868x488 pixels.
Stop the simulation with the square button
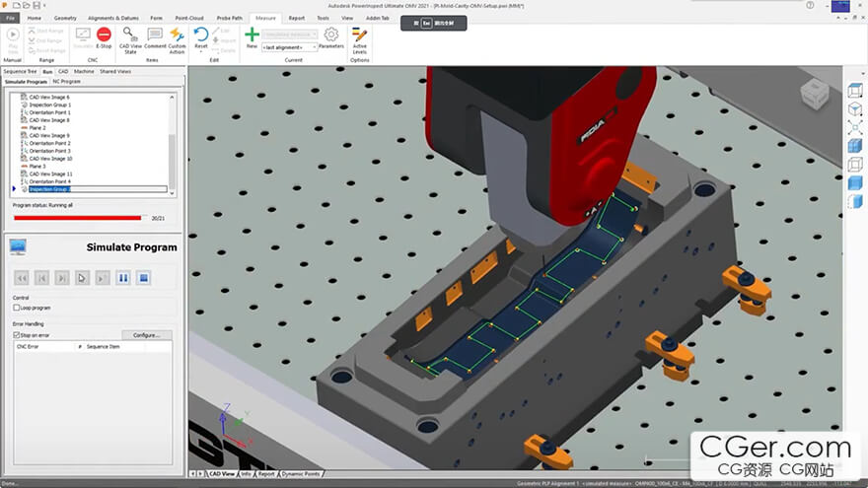pyautogui.click(x=143, y=278)
